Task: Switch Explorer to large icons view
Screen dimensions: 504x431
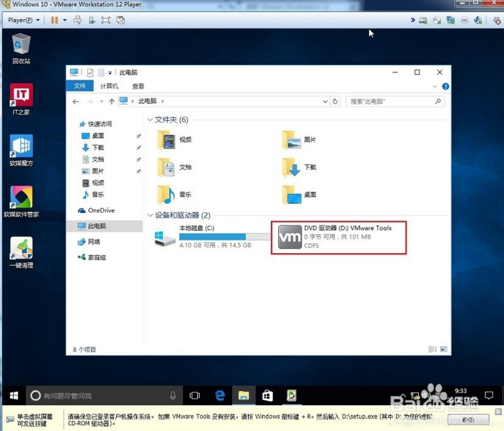Action: (443, 349)
